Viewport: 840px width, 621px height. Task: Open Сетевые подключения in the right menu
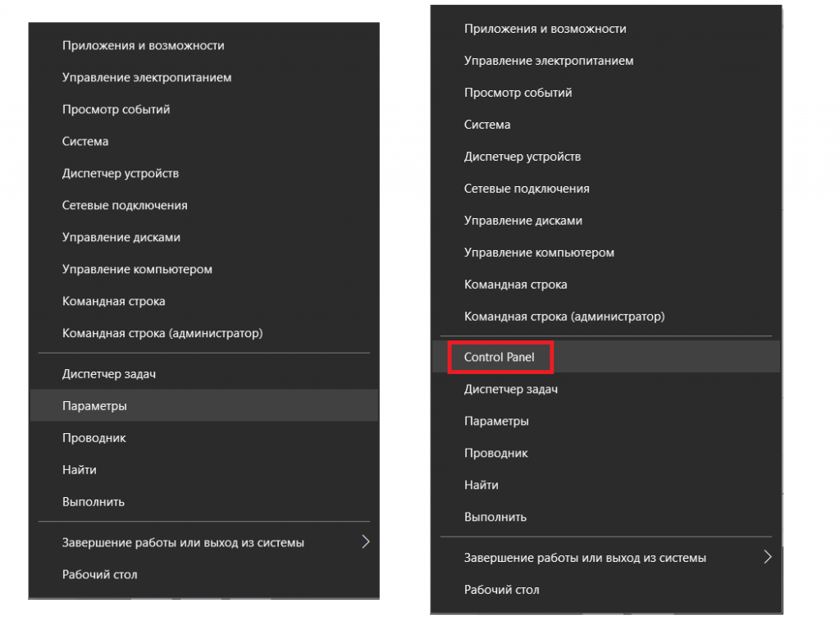point(527,189)
